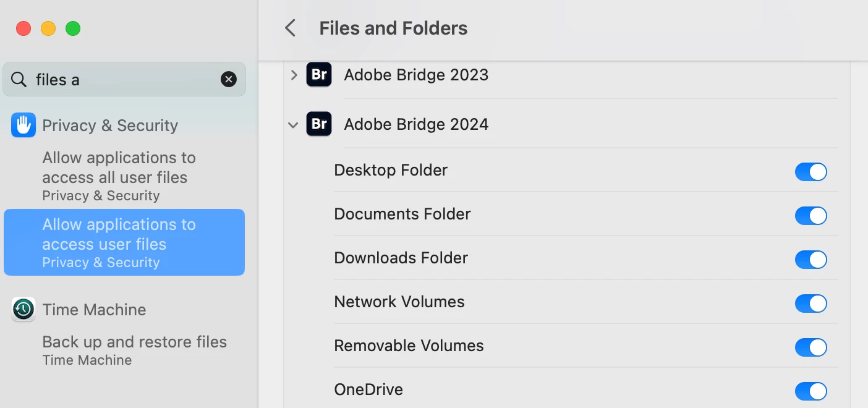The height and width of the screenshot is (408, 868).
Task: Switch off the Network Volumes toggle
Action: pos(811,304)
